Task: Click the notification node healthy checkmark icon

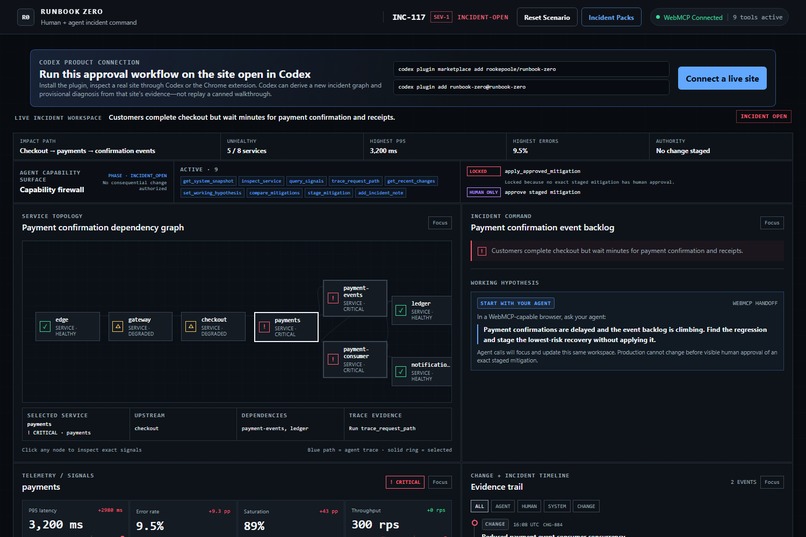Action: point(400,371)
